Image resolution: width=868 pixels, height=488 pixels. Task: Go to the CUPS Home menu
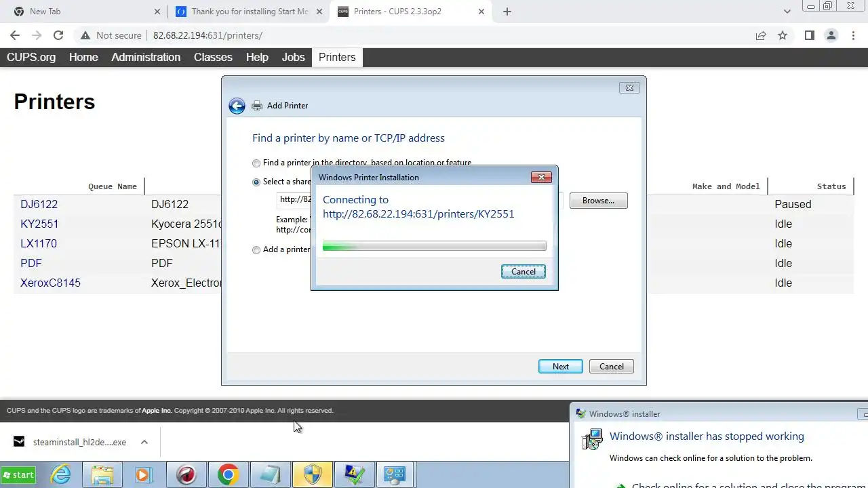coord(83,58)
